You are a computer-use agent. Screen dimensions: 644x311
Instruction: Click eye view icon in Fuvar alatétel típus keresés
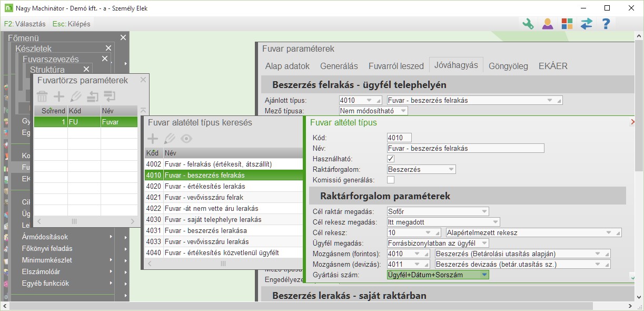coord(185,139)
